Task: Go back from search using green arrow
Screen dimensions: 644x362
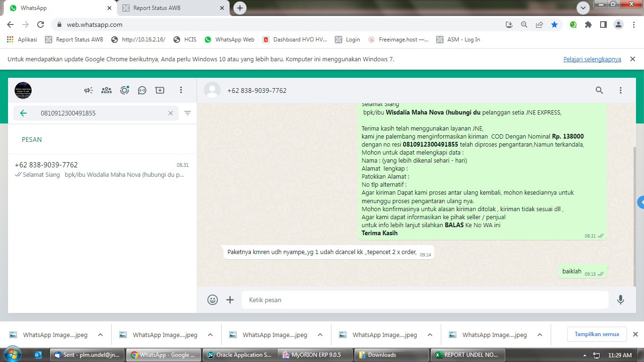Action: [23, 113]
